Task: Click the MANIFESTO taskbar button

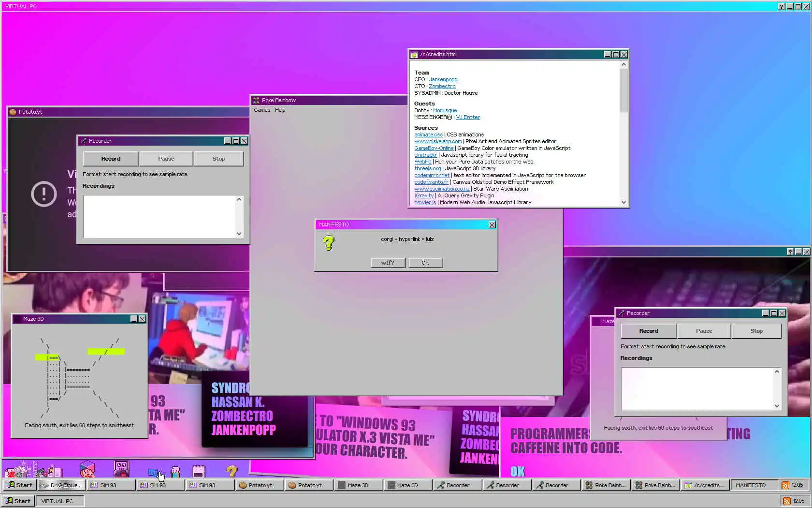Action: point(754,485)
